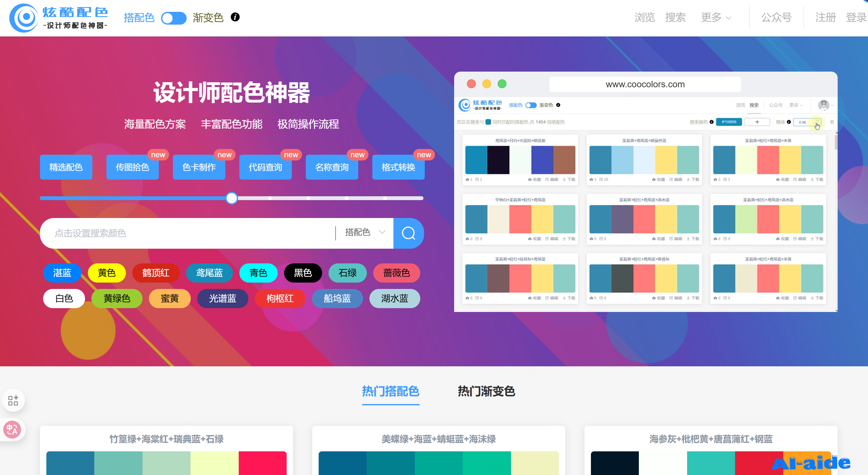
Task: Select the 枸枢红 color tag
Action: [x=280, y=298]
